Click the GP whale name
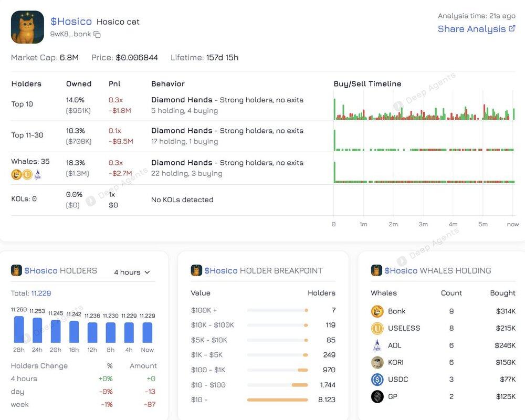The height and width of the screenshot is (420, 525). [x=393, y=396]
